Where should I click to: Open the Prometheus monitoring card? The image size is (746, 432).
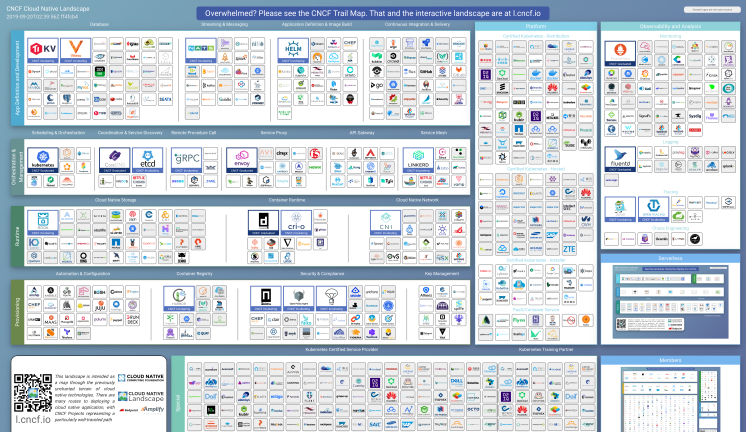tap(620, 53)
